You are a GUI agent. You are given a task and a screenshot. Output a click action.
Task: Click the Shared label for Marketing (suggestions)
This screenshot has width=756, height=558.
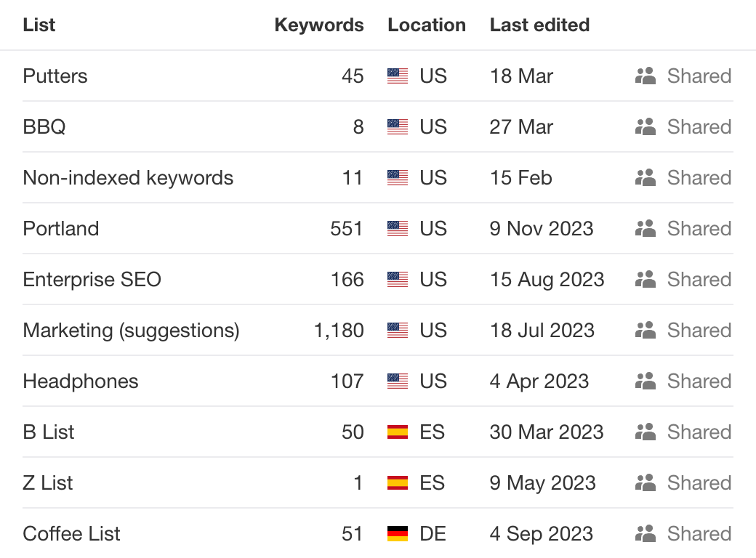click(x=699, y=331)
